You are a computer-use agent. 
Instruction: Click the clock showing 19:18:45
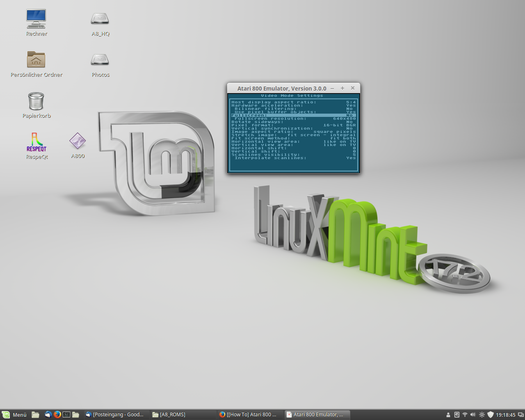tap(505, 415)
